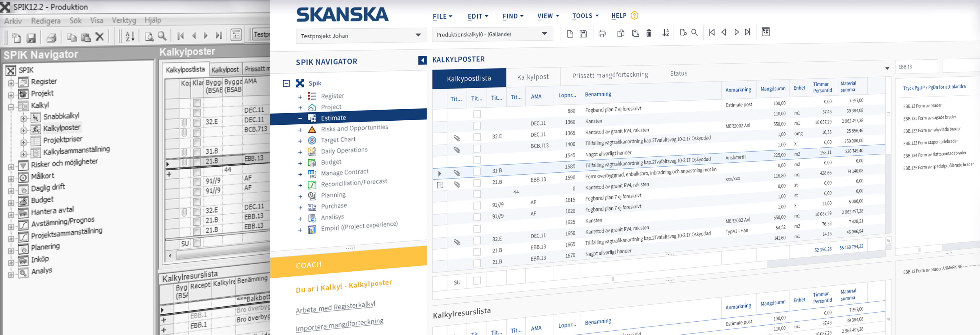Viewport: 980px width, 335px height.
Task: Click the A-Z sort icon in Skanska toolbar
Action: (665, 33)
